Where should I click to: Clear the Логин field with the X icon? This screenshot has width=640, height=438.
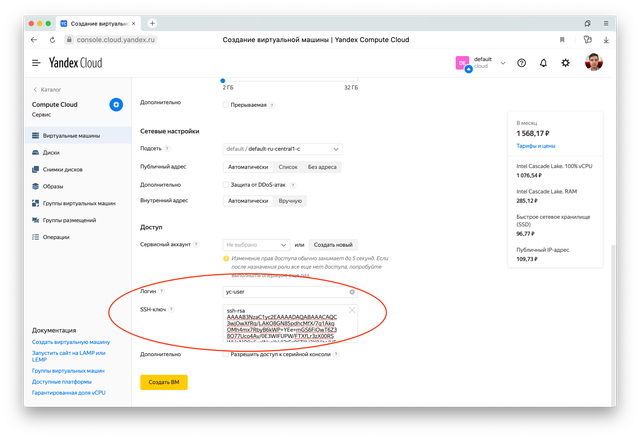click(352, 292)
